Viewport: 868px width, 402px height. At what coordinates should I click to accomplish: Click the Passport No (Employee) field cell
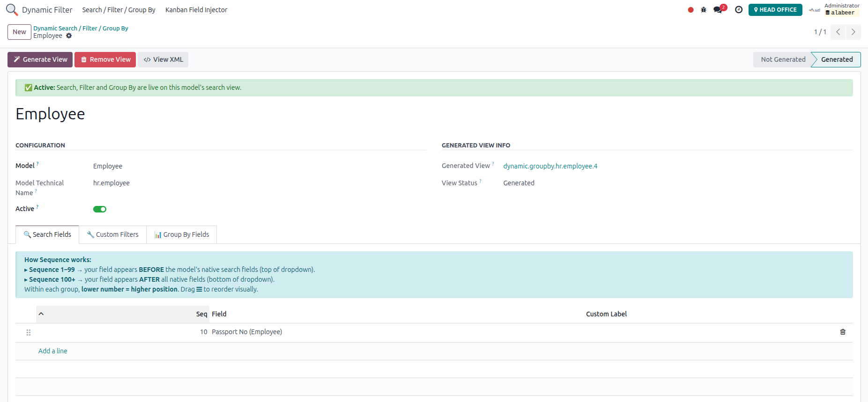click(397, 332)
